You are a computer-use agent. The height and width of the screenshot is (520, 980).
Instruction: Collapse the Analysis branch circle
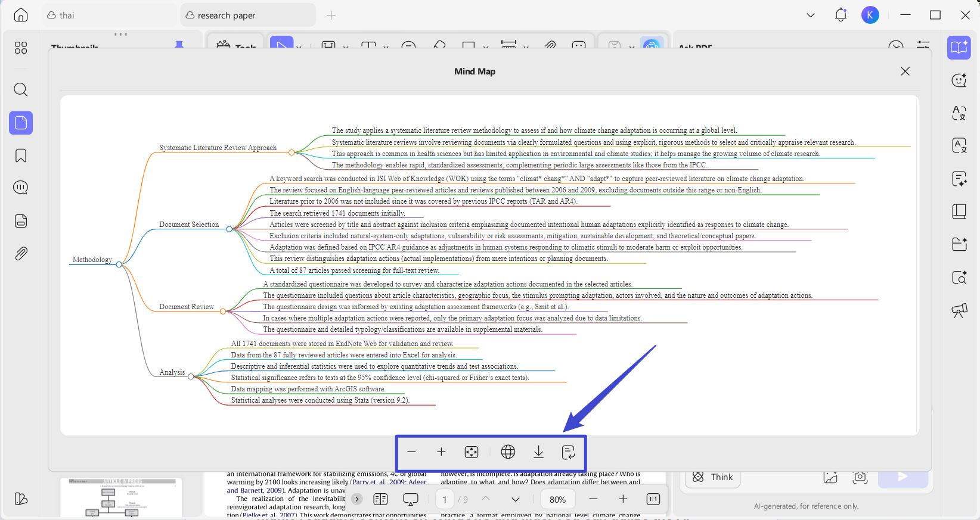pos(191,377)
